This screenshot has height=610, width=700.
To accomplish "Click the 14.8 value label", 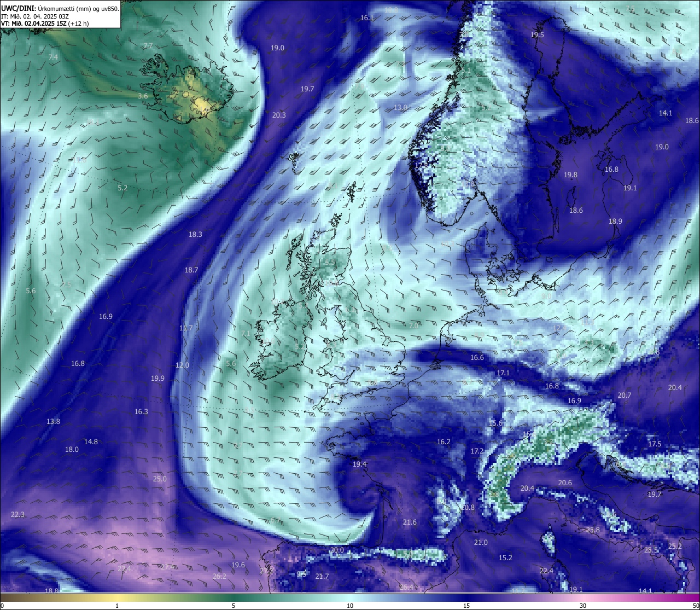I will (91, 441).
